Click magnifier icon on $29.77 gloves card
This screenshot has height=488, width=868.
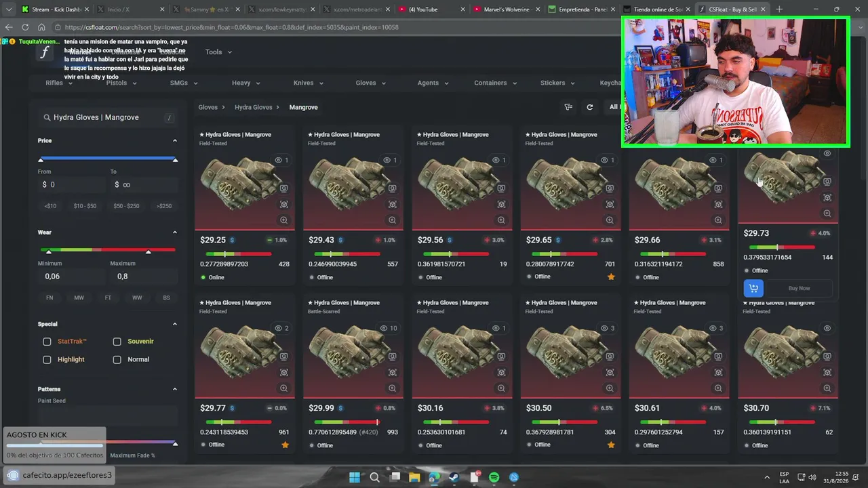point(283,388)
